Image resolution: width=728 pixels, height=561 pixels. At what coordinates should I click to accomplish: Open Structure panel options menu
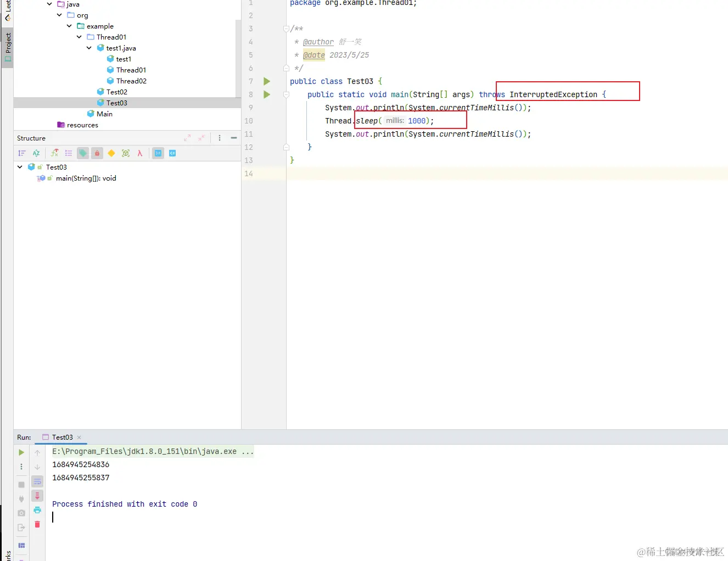(220, 138)
